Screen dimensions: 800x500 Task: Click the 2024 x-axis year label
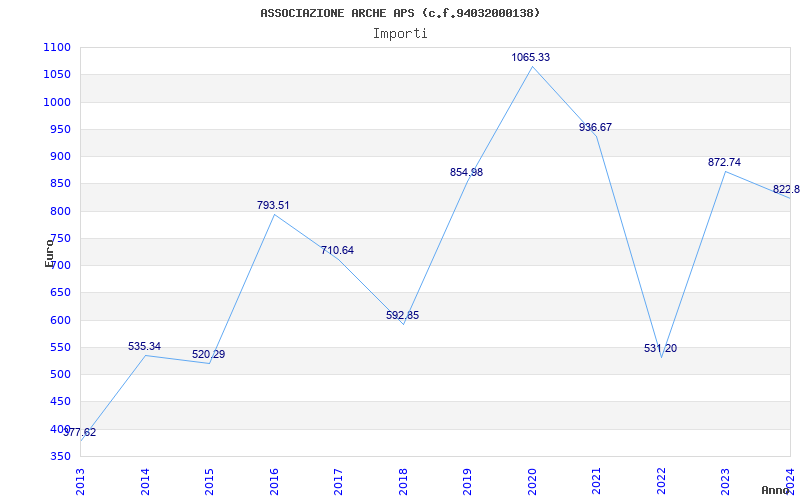pyautogui.click(x=790, y=481)
